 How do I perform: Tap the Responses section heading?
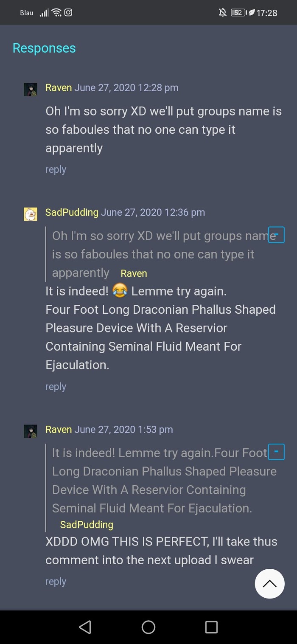44,48
